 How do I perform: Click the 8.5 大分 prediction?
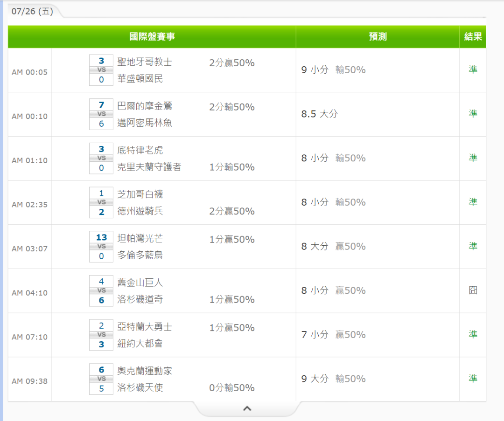pyautogui.click(x=320, y=114)
